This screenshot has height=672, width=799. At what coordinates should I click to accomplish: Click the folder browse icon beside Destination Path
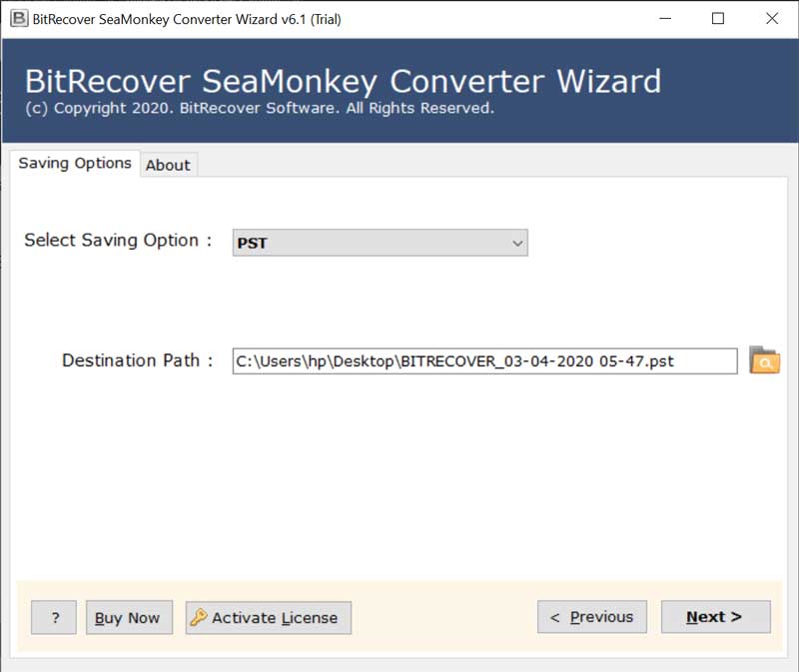tap(764, 360)
